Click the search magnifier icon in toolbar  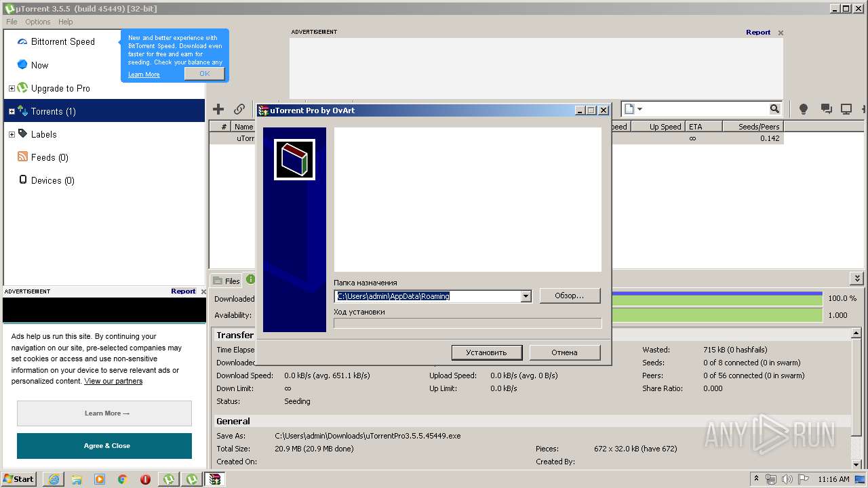(x=774, y=109)
